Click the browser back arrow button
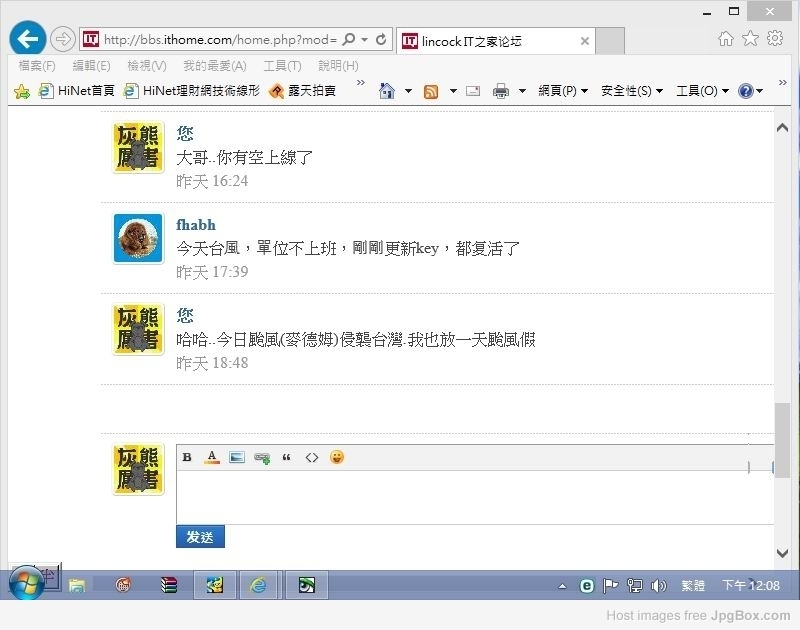 click(27, 39)
